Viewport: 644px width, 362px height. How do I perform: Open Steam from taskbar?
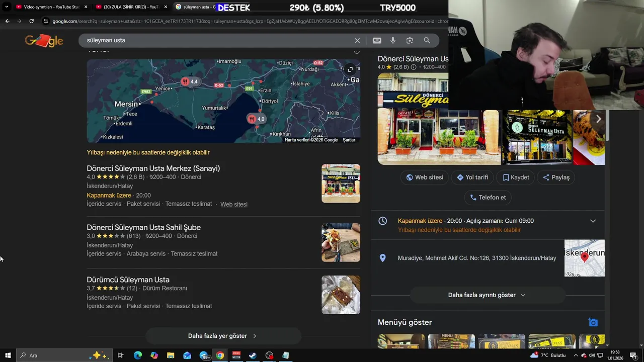253,355
